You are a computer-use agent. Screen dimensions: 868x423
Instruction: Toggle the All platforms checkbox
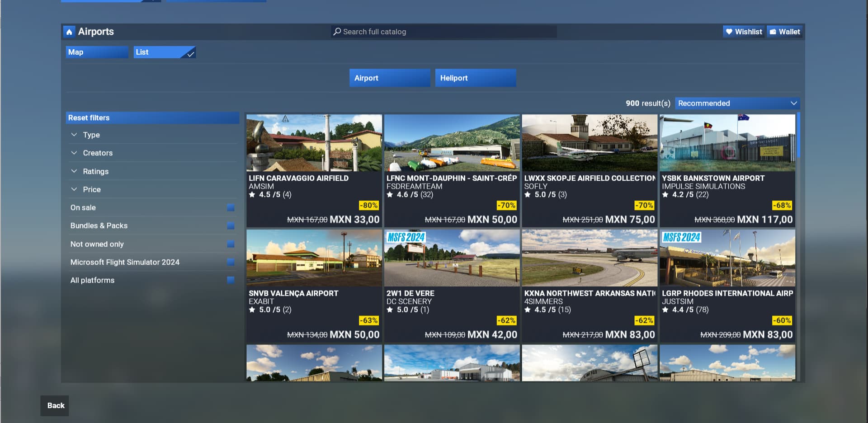(x=231, y=280)
